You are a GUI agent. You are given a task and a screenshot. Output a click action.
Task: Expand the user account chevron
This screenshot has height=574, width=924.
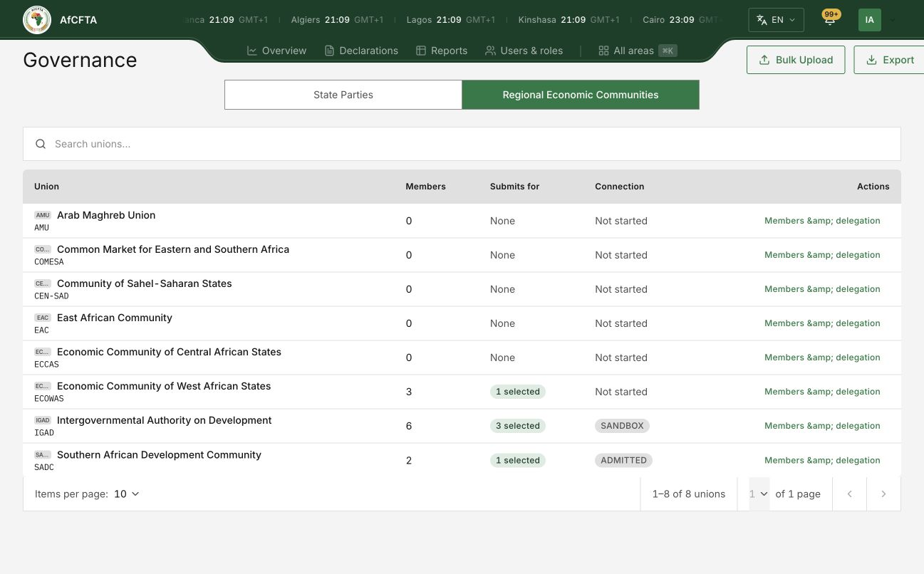point(892,20)
